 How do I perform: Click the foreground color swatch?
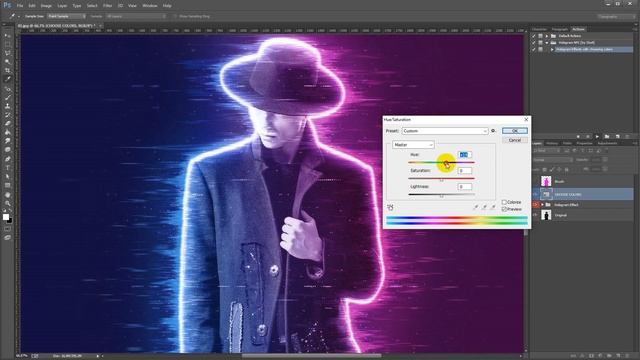[6, 217]
